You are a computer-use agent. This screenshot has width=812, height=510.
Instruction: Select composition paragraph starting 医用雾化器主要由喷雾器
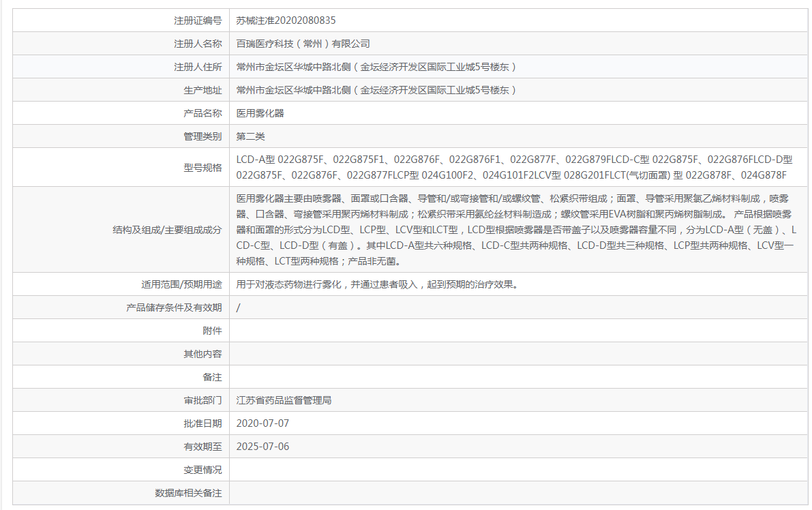pos(516,229)
